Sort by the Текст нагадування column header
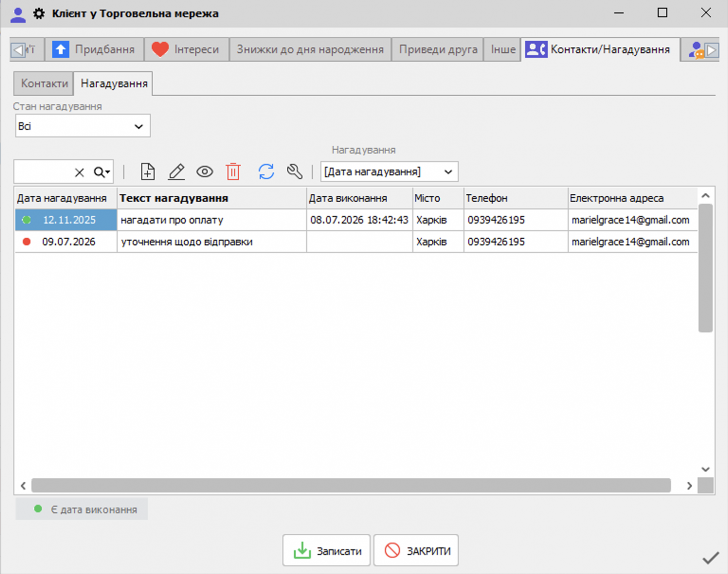This screenshot has height=574, width=728. pyautogui.click(x=212, y=198)
